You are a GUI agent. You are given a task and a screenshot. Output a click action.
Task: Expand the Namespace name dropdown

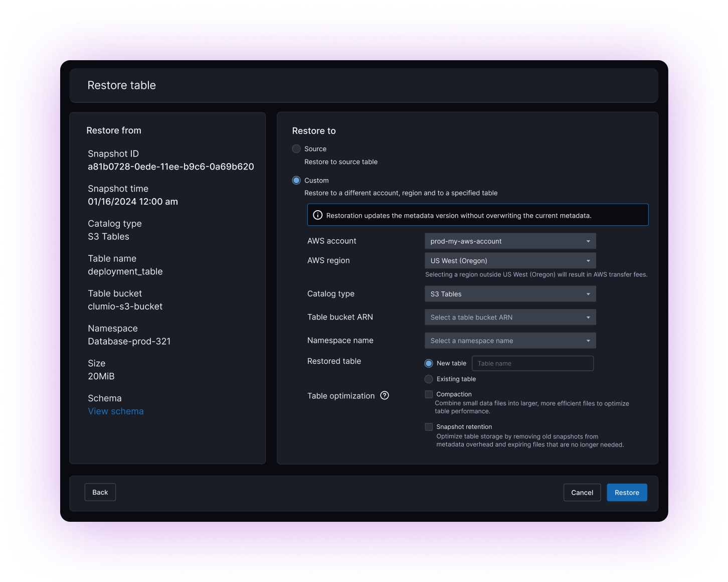point(510,341)
